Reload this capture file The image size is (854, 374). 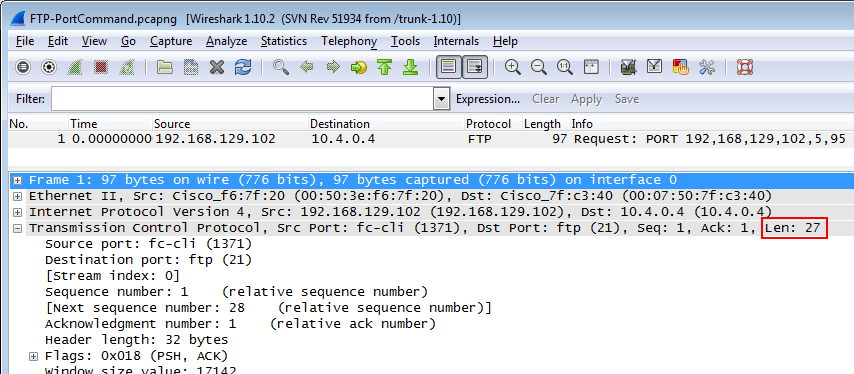[x=243, y=68]
